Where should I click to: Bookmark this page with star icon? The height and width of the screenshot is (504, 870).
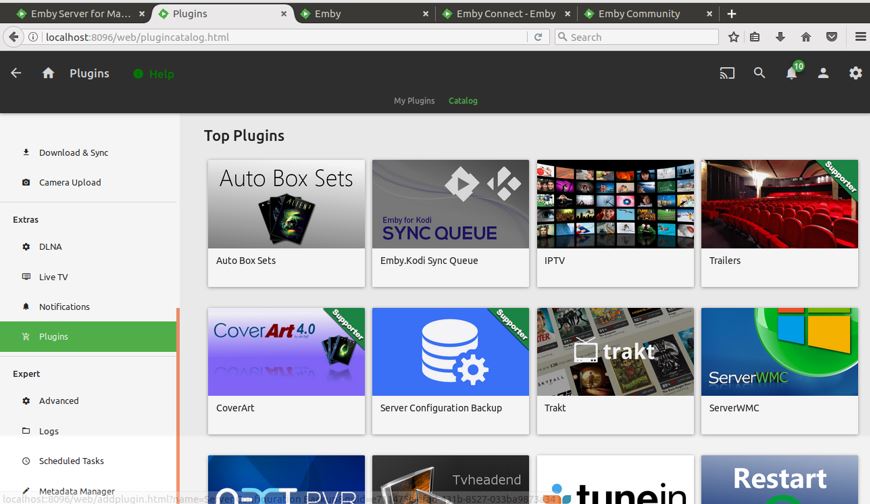coord(734,37)
